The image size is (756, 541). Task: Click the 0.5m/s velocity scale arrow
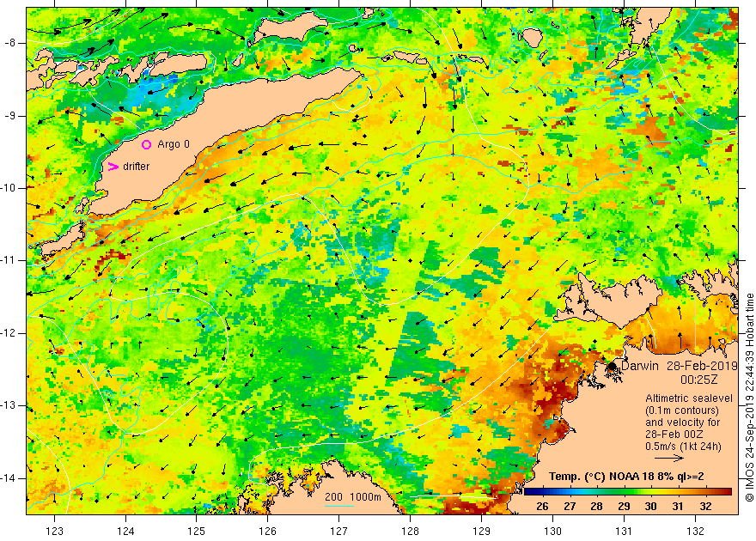click(x=669, y=458)
